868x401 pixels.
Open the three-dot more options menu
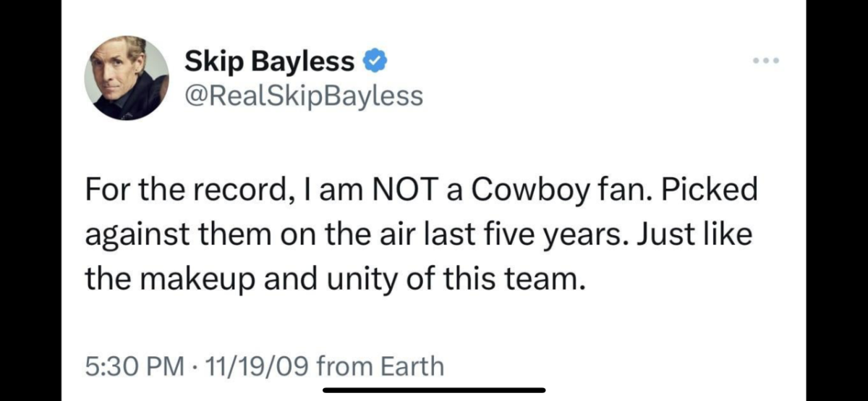point(765,61)
